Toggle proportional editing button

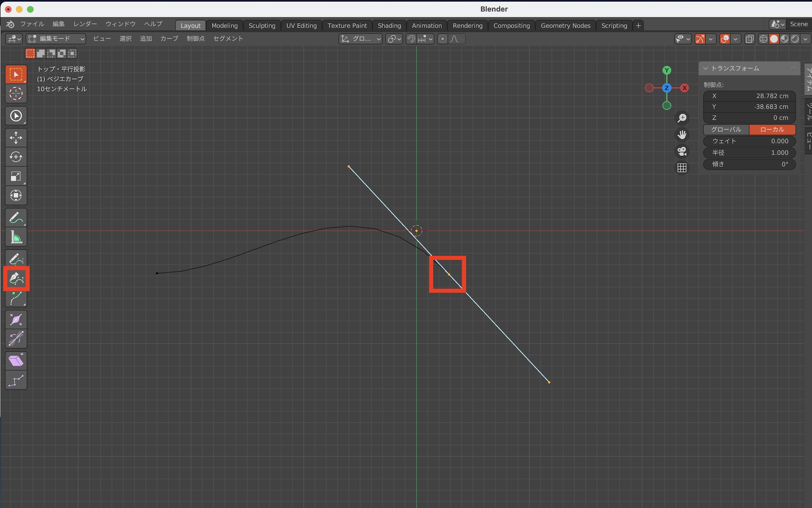(443, 39)
